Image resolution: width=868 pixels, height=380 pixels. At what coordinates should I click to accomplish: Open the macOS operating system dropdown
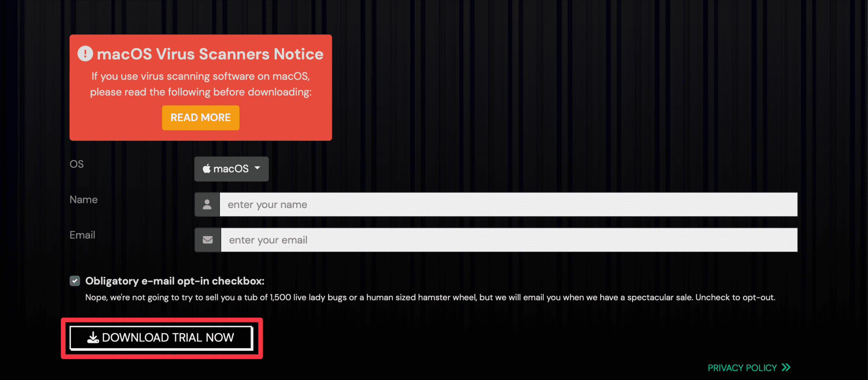tap(231, 169)
